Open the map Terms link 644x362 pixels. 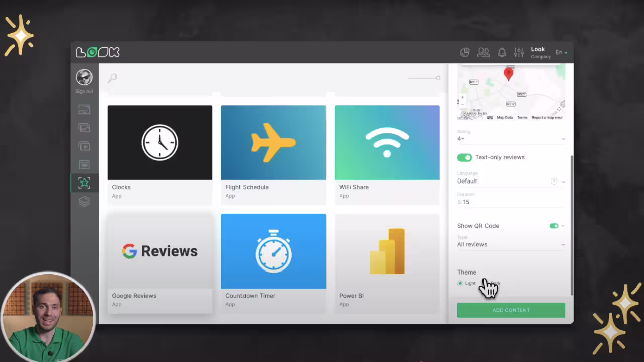pyautogui.click(x=522, y=117)
